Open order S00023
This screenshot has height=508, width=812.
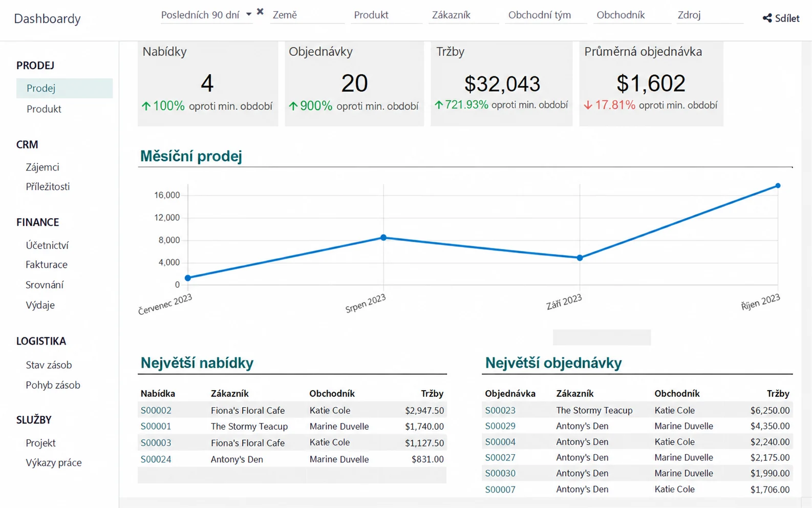click(500, 411)
